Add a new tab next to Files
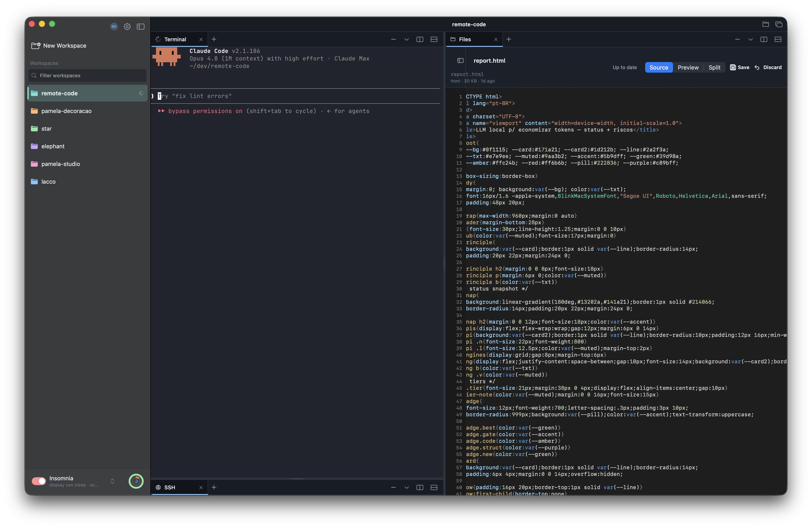 [x=509, y=39]
